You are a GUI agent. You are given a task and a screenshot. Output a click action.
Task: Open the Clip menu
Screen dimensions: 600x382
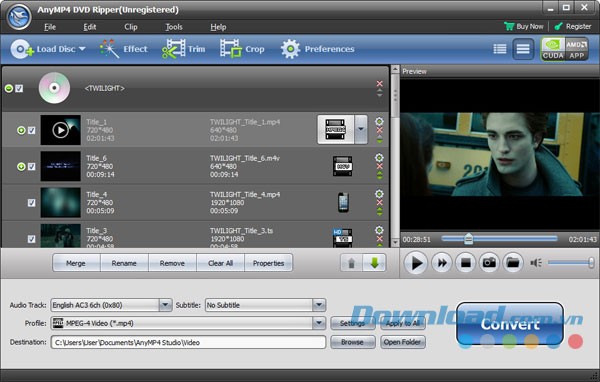130,27
